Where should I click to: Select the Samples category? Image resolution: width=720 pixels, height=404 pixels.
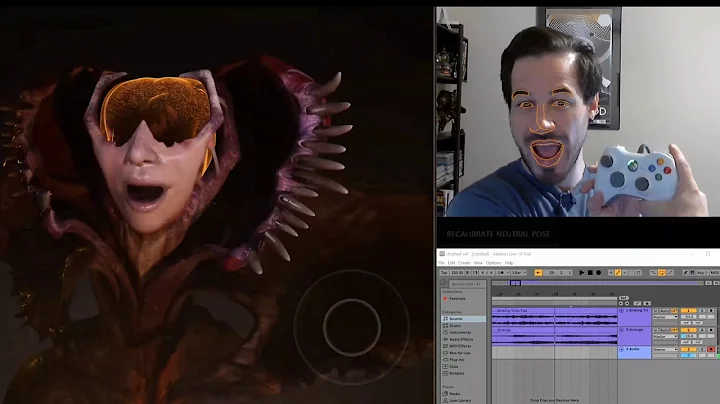[456, 374]
